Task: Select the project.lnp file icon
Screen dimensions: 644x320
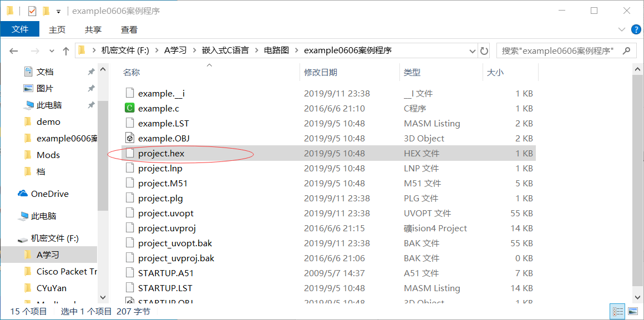Action: [130, 169]
